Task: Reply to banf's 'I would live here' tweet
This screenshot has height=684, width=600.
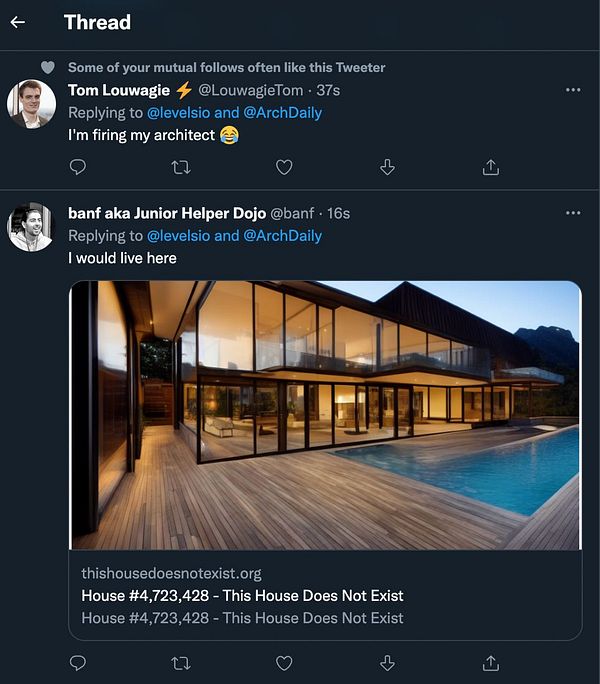Action: [x=78, y=663]
